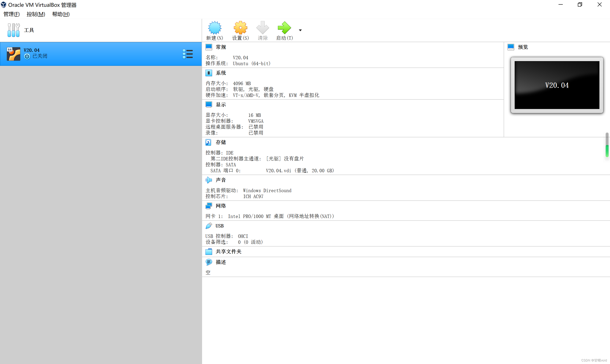Click 帮助(H) help menu item
Image resolution: width=610 pixels, height=364 pixels.
tap(61, 15)
